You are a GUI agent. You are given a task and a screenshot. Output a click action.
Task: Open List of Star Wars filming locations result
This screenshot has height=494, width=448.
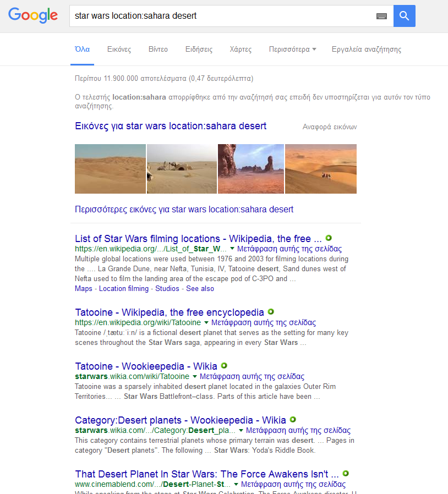198,239
